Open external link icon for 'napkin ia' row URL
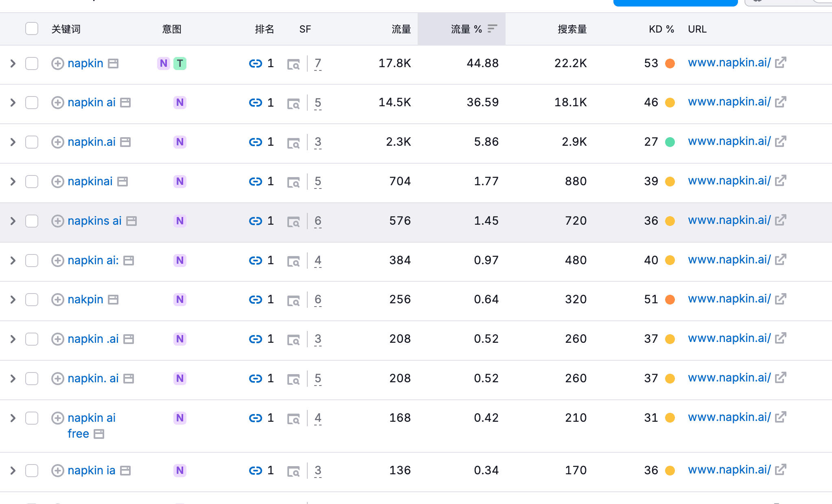This screenshot has width=832, height=504. pyautogui.click(x=780, y=470)
